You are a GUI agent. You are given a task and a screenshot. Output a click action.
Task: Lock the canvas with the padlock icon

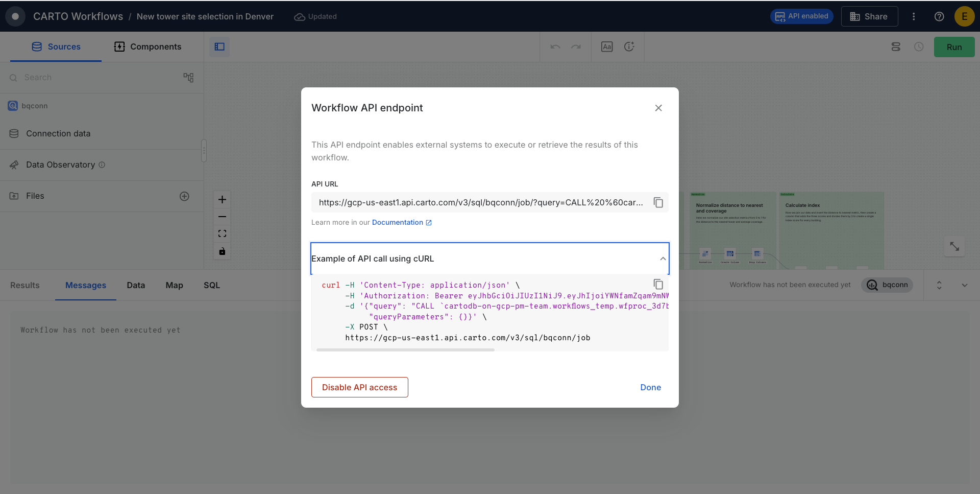pos(222,251)
